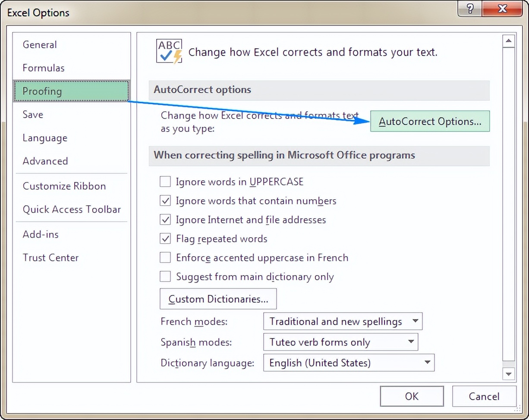Enable Ignore words in UPPERCASE
Viewport: 529px width, 420px height.
165,182
